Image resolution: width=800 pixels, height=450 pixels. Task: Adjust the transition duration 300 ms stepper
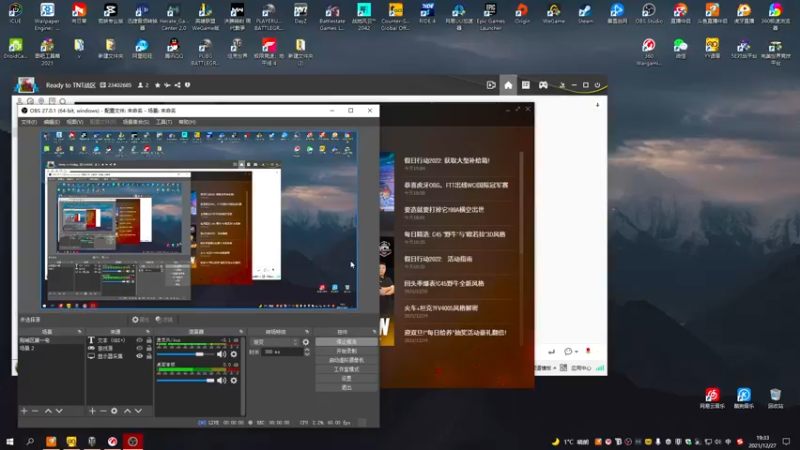[x=307, y=352]
